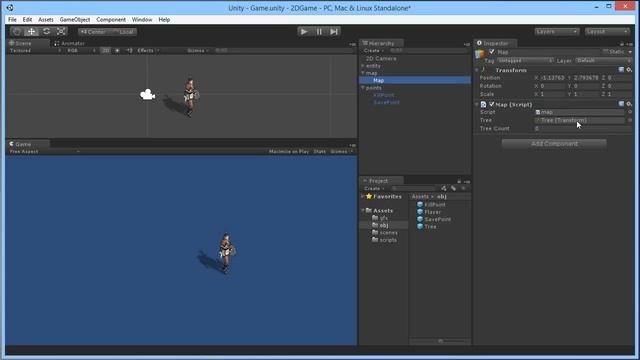Collapse the points parent in Hierarchy
Image resolution: width=640 pixels, height=360 pixels.
pyautogui.click(x=362, y=88)
